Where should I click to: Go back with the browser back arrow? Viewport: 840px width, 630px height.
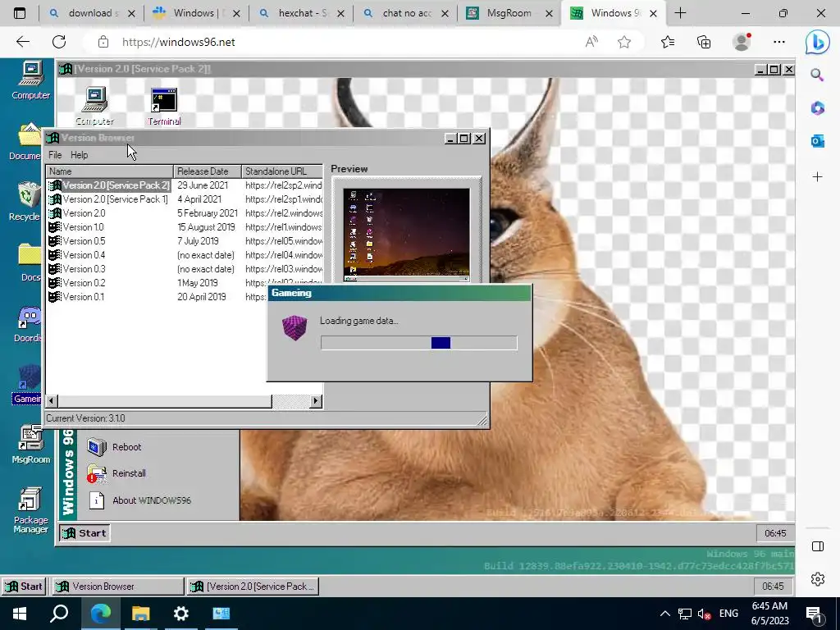pyautogui.click(x=22, y=42)
